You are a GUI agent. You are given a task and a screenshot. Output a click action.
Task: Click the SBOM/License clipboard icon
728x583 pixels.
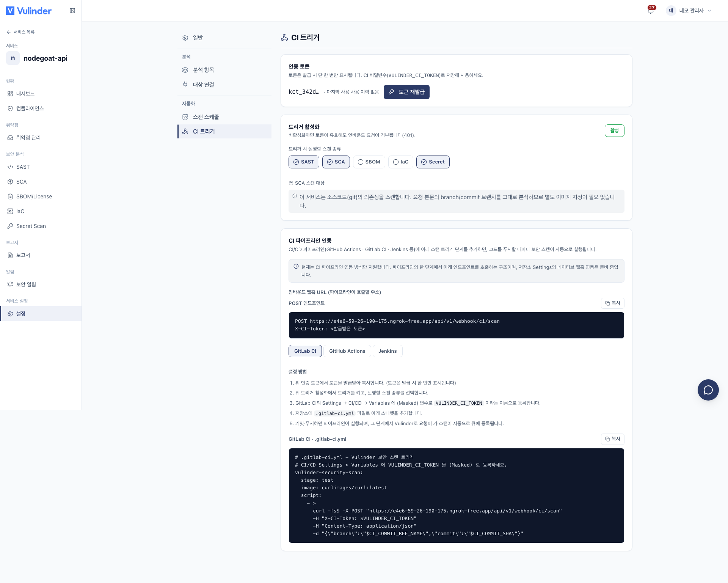coord(10,196)
